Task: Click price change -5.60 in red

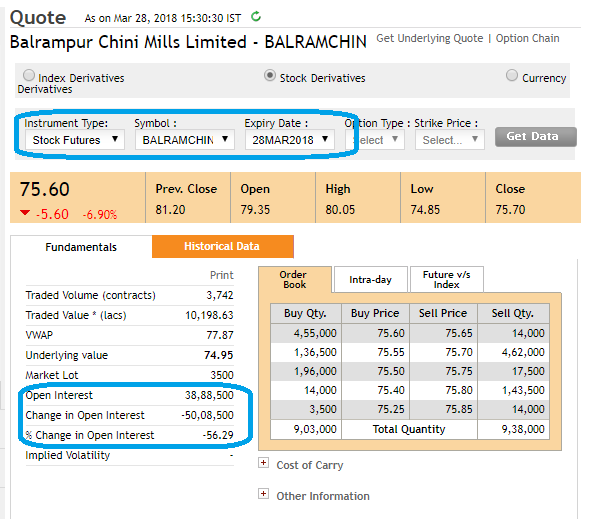Action: pos(52,214)
